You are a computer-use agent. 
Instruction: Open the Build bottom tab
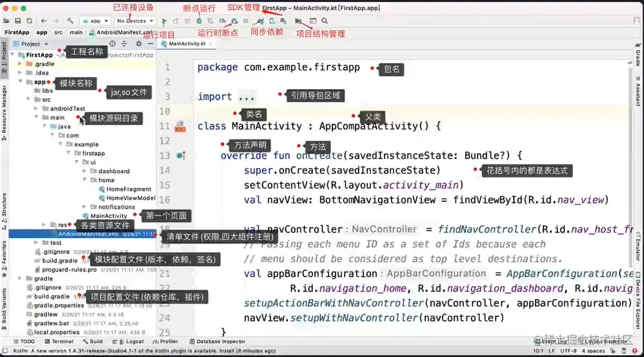(x=93, y=341)
